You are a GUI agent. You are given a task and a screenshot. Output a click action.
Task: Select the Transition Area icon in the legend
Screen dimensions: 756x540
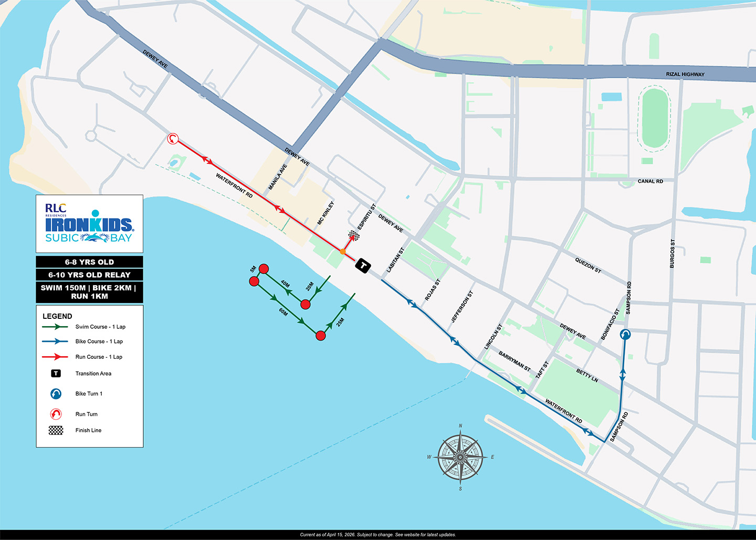pyautogui.click(x=56, y=373)
